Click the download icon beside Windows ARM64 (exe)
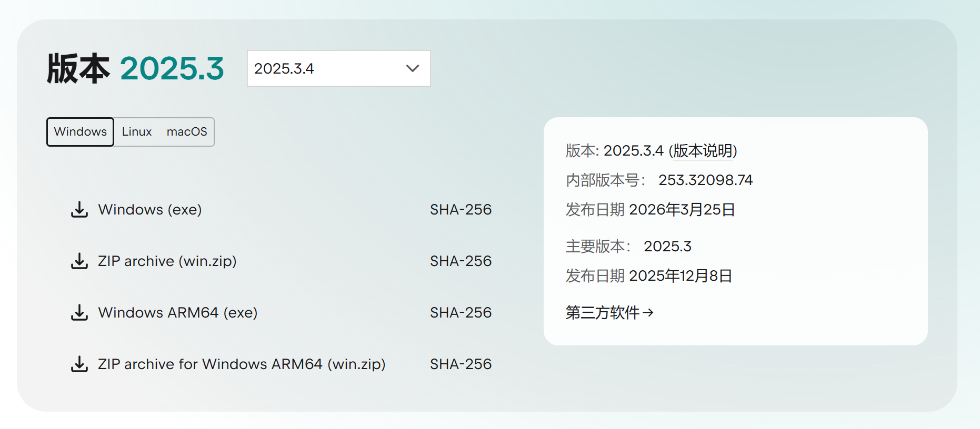980x429 pixels. pos(79,312)
